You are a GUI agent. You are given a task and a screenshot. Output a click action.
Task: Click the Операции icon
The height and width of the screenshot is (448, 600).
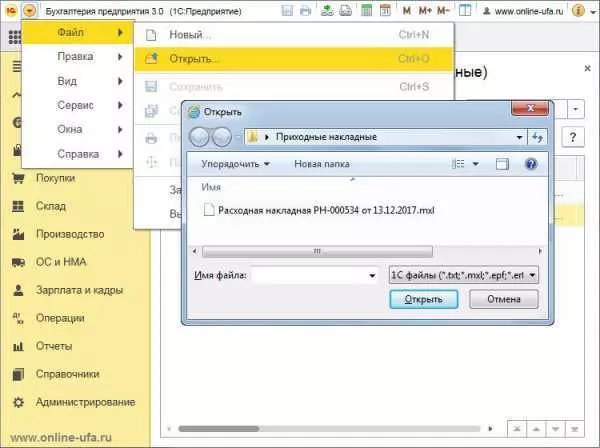pos(18,318)
